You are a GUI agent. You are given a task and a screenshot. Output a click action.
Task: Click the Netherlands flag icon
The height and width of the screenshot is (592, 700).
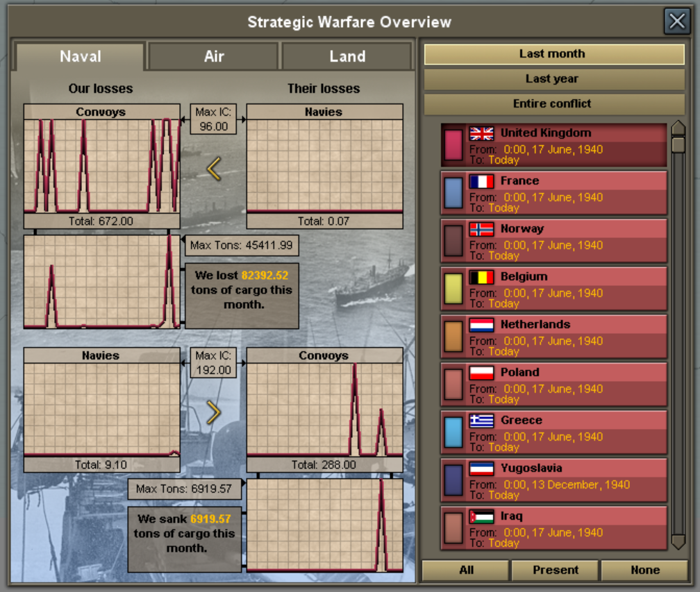click(481, 325)
